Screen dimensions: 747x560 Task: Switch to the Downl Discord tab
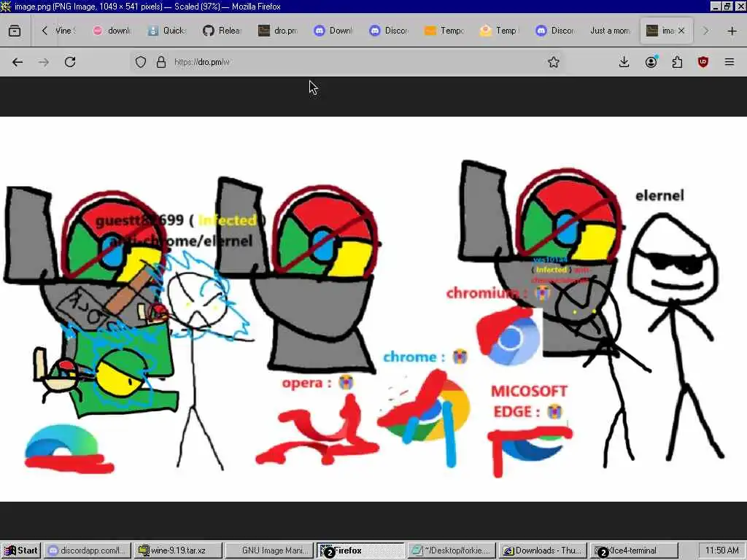pos(333,31)
